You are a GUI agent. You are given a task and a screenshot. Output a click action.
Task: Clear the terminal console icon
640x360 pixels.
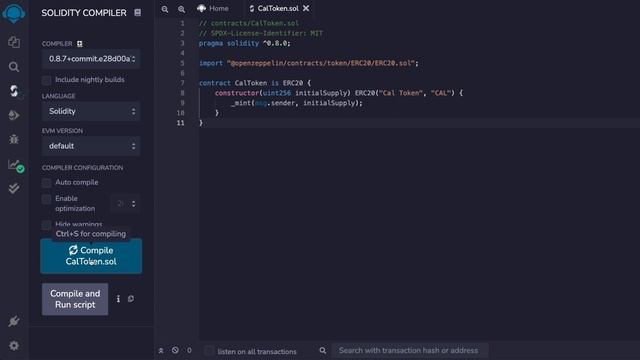click(x=175, y=350)
